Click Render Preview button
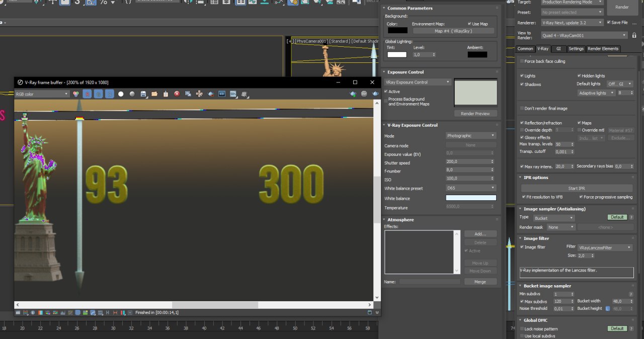Screen dimensions: 644x339 [475, 114]
